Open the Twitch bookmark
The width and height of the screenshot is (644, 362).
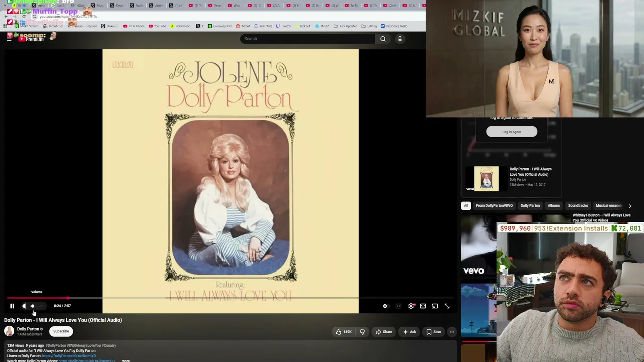pos(284,26)
